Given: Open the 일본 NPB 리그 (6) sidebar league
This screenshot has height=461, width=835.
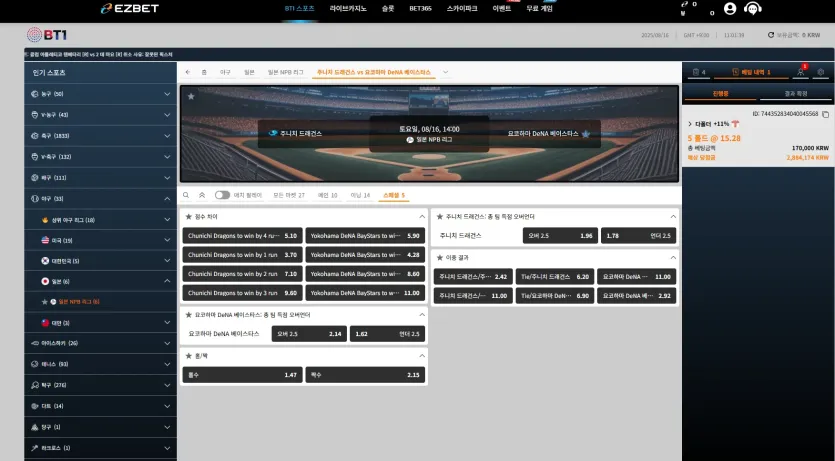Looking at the screenshot, I should (100, 302).
